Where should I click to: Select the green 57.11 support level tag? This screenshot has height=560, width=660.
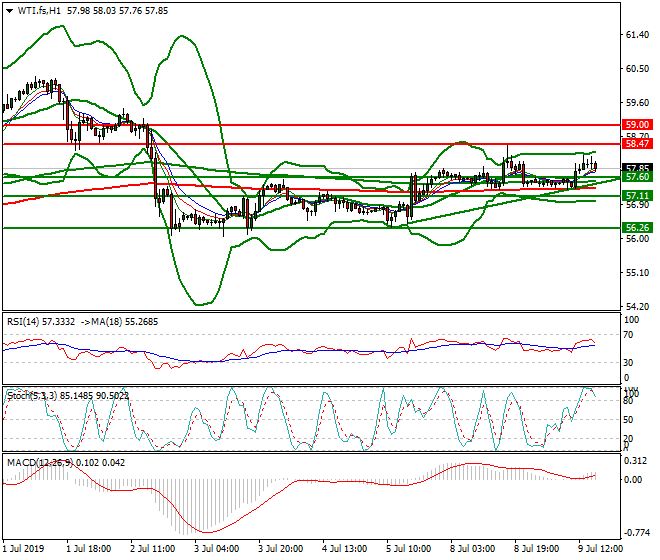[x=637, y=195]
